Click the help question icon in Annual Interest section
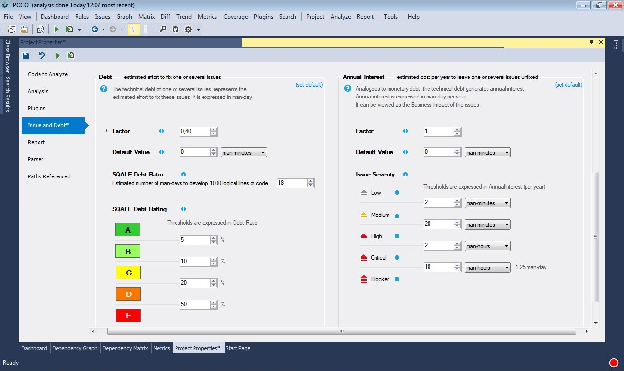This screenshot has width=624, height=371. tap(347, 88)
